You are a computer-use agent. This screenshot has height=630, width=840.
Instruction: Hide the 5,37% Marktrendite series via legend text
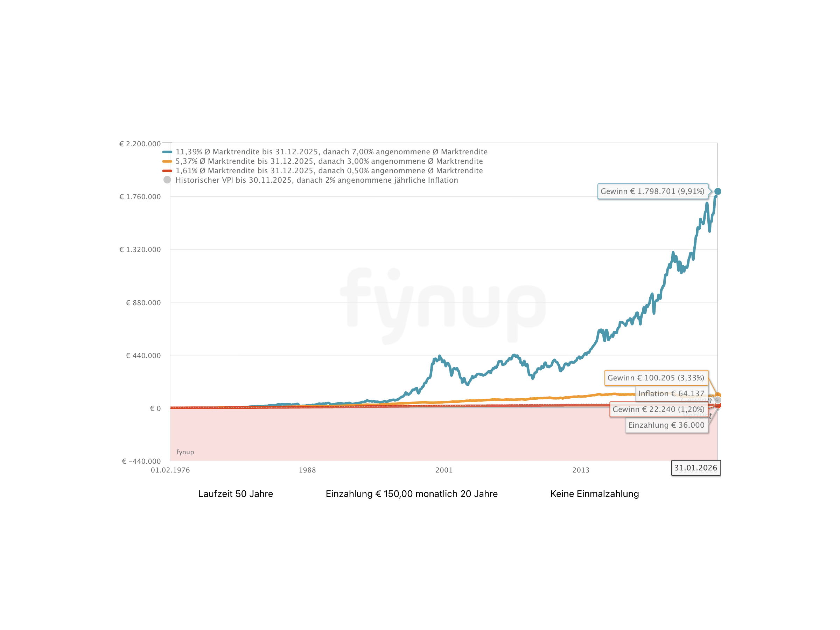tap(329, 161)
